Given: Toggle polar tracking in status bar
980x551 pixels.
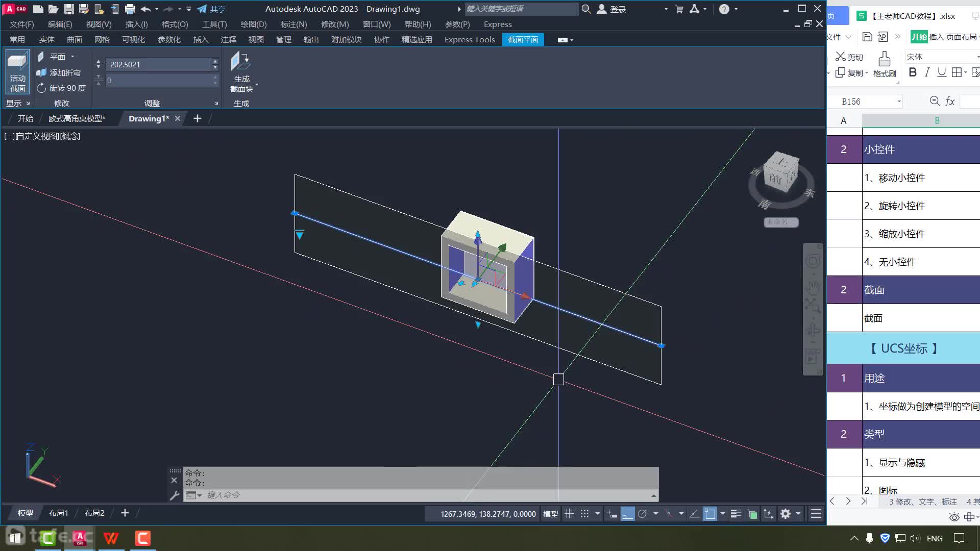Looking at the screenshot, I should coord(643,514).
